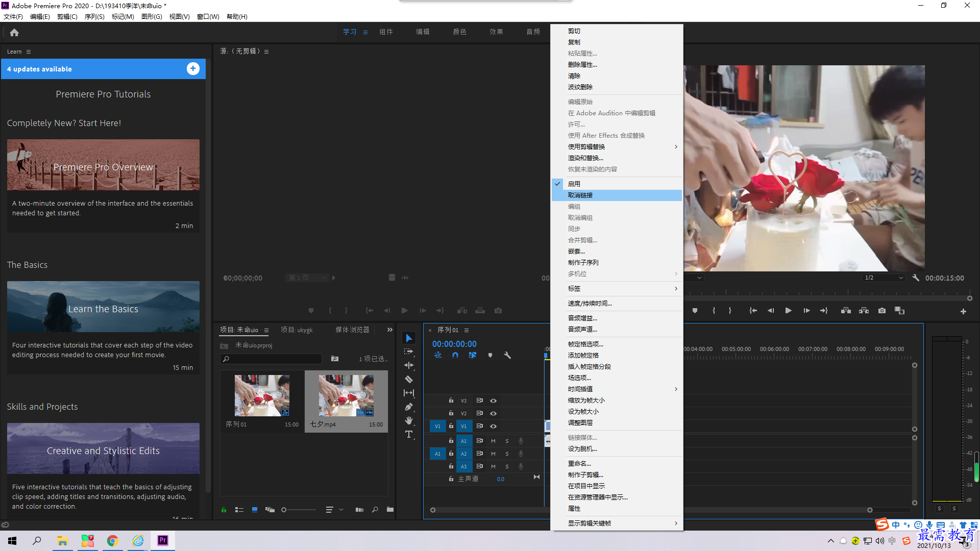This screenshot has width=980, height=551.
Task: Toggle timeline snap magnet icon
Action: coord(455,355)
